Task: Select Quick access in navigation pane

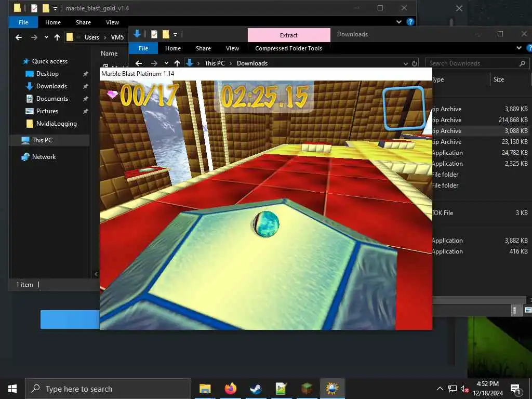Action: (x=49, y=61)
